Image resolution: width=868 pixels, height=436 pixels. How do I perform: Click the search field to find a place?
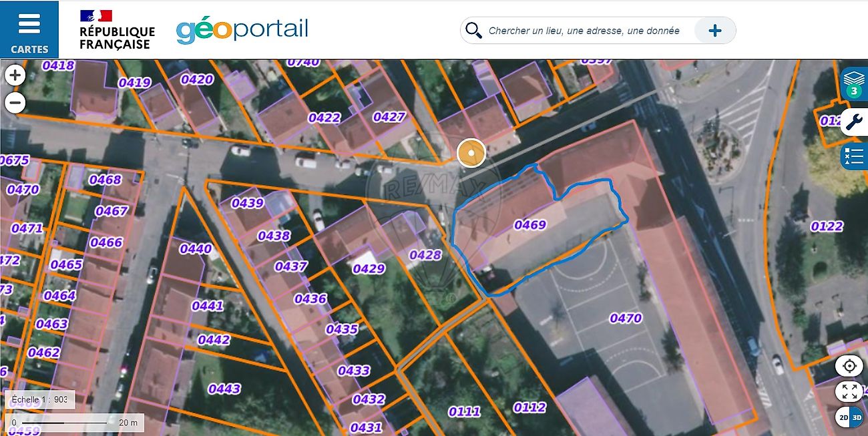coord(584,31)
